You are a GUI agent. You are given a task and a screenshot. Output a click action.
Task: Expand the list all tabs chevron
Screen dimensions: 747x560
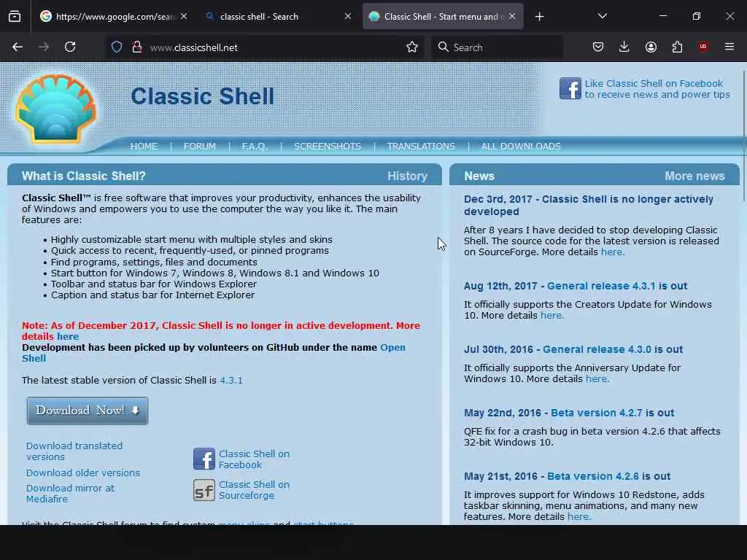(602, 16)
